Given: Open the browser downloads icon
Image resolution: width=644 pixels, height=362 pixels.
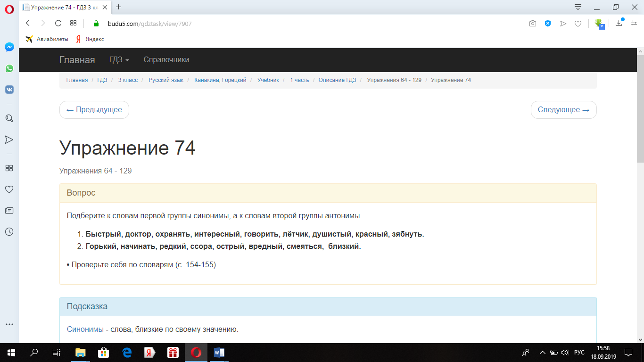Looking at the screenshot, I should [x=619, y=23].
